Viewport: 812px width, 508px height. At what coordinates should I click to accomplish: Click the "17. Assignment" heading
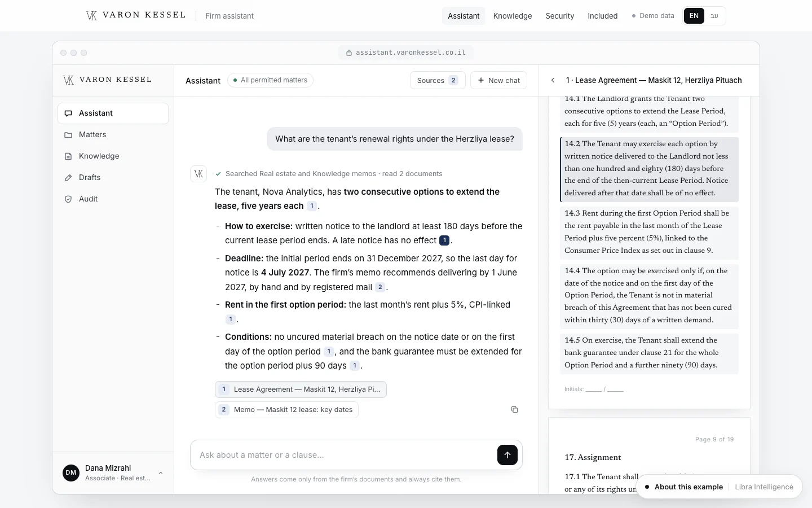[593, 457]
